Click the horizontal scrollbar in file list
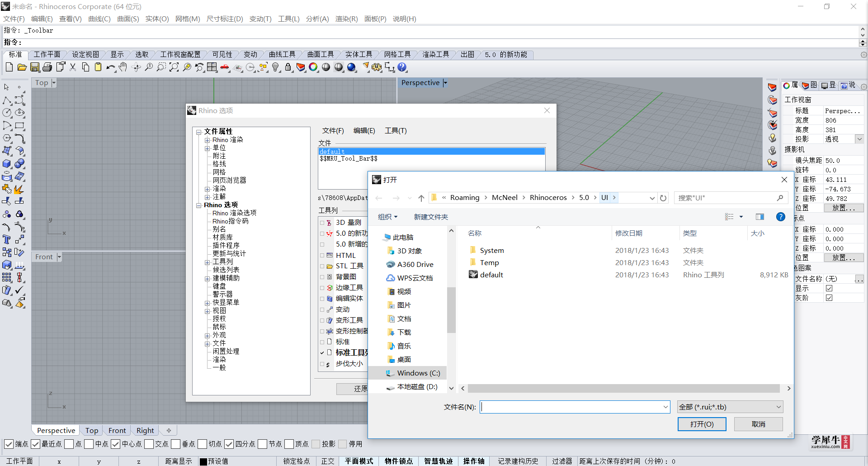The height and width of the screenshot is (466, 868). [x=624, y=388]
